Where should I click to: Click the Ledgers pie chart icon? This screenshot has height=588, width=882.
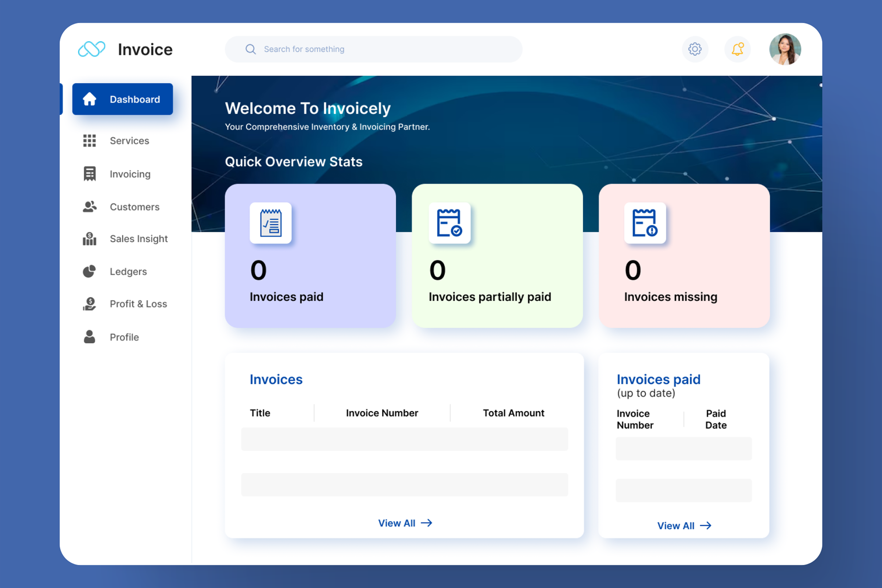click(89, 271)
